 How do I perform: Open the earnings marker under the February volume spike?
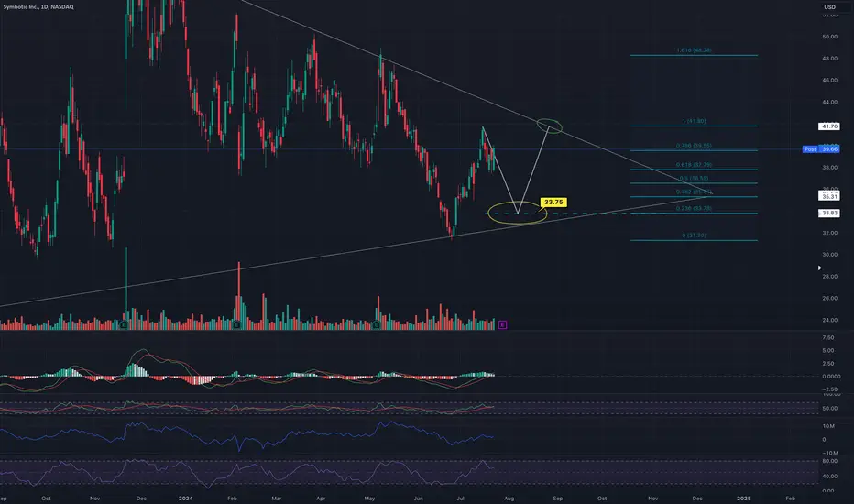[236, 324]
